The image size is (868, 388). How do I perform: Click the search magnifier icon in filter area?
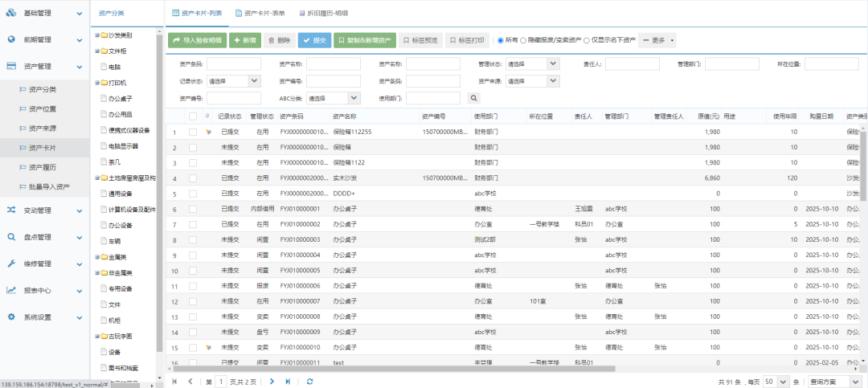[x=474, y=98]
